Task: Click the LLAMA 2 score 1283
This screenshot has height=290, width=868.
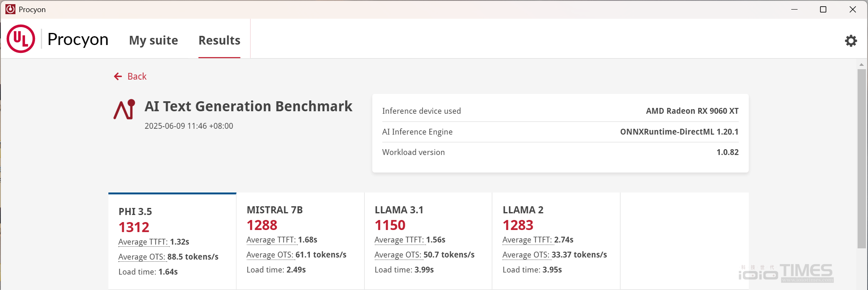Action: point(518,225)
